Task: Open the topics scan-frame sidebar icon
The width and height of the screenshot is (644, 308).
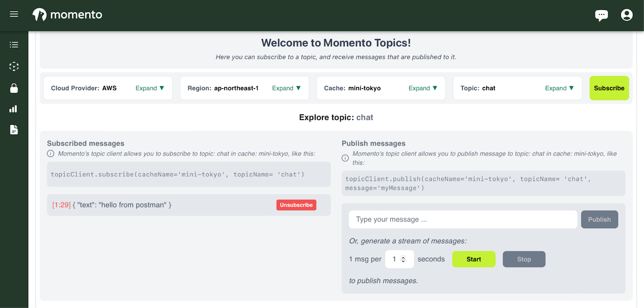Action: (x=14, y=66)
